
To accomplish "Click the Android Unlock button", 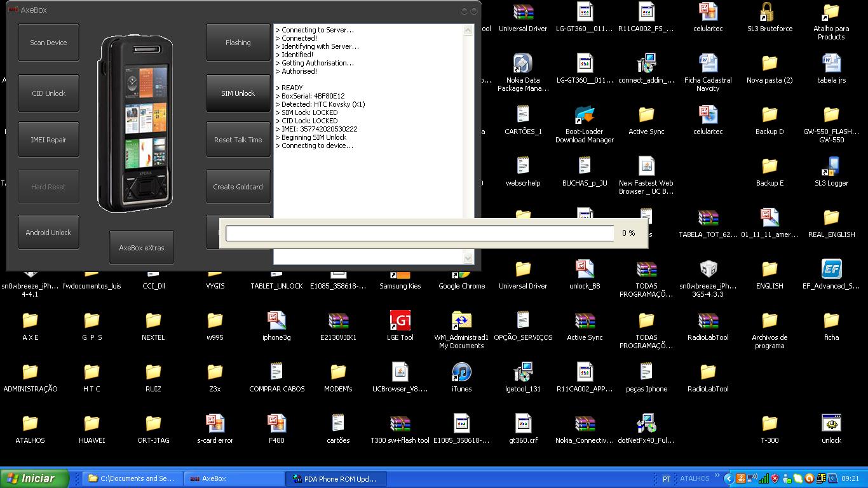I will pos(48,233).
